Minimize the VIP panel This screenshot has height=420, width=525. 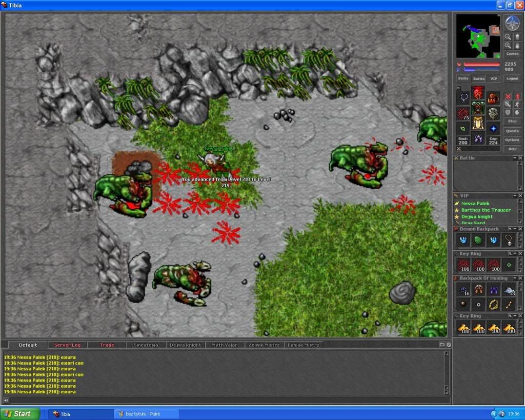coord(515,195)
